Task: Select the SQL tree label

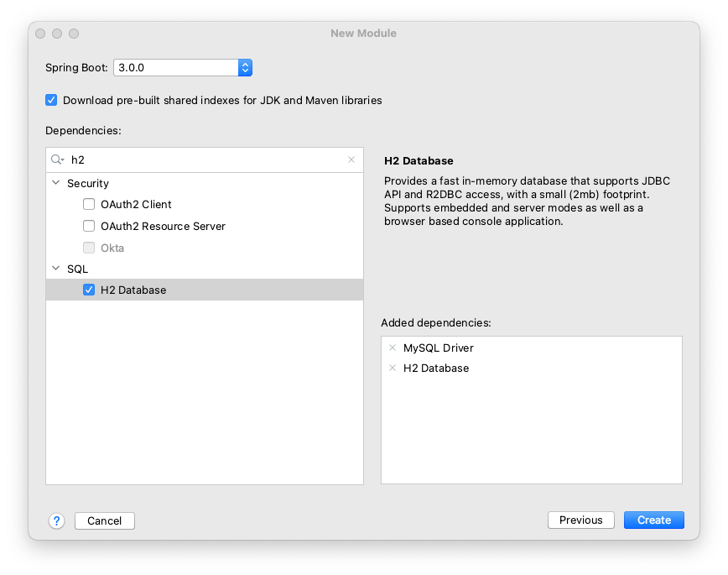Action: pos(77,269)
